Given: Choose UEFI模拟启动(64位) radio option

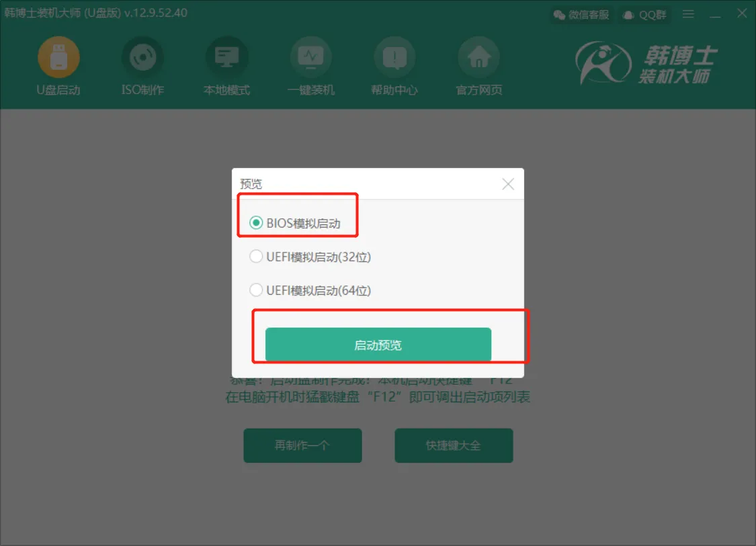Looking at the screenshot, I should [x=256, y=290].
